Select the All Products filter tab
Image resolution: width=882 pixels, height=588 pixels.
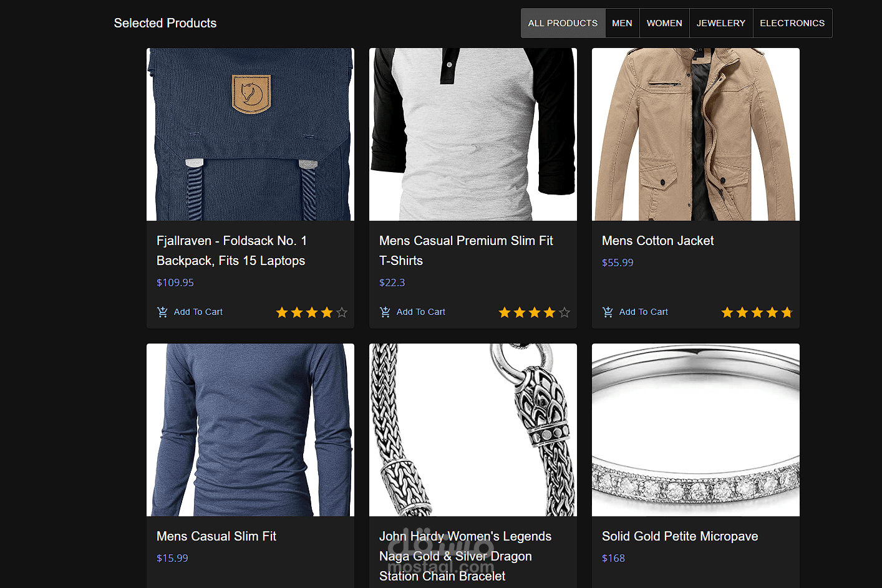tap(563, 23)
